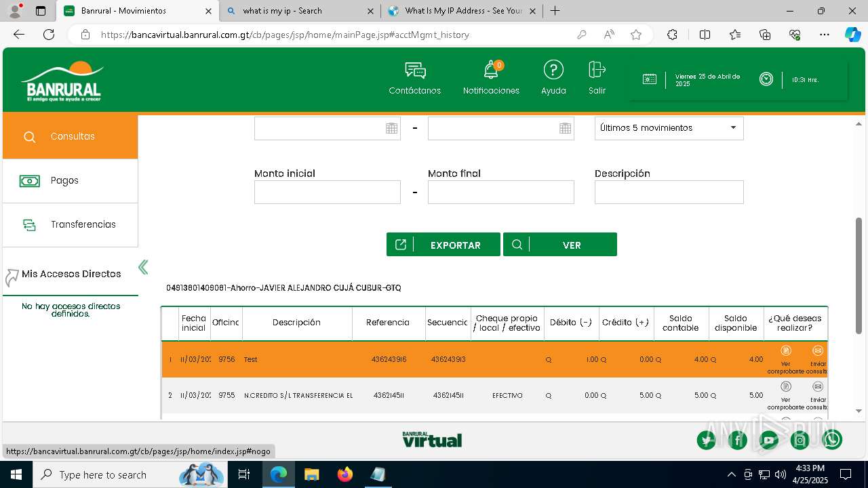Open the Twitter social icon
The width and height of the screenshot is (868, 488).
pyautogui.click(x=707, y=441)
